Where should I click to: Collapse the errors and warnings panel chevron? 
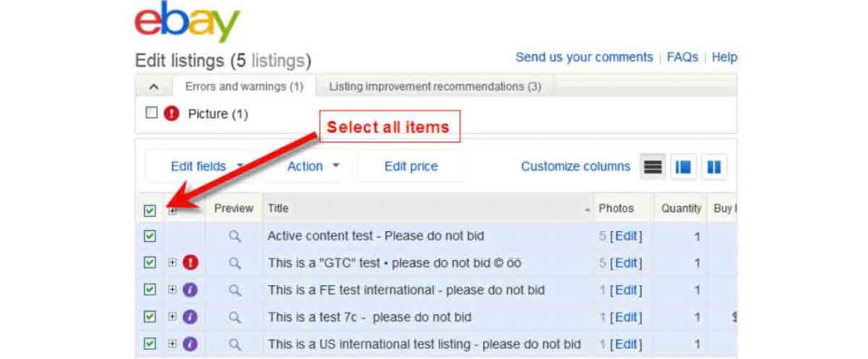[153, 86]
